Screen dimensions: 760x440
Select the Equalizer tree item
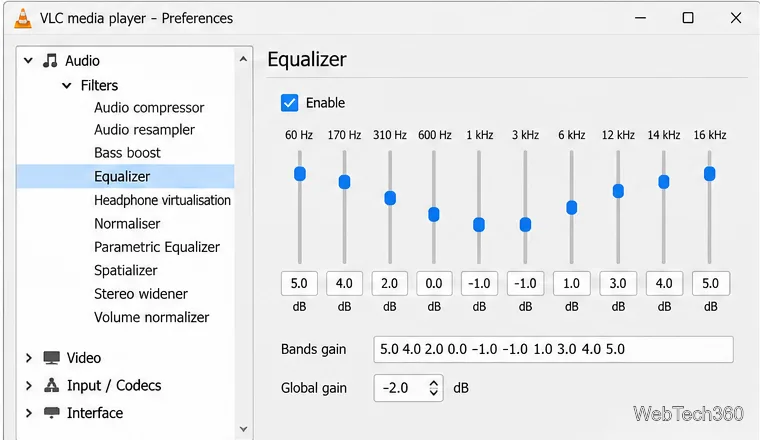point(126,176)
